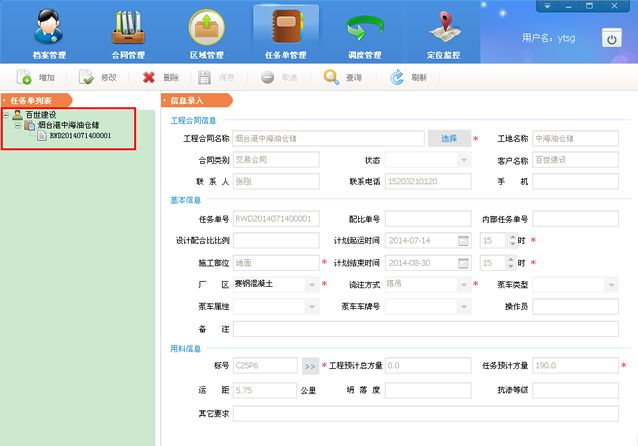
Task: Click the 增加 add toolbar button
Action: point(36,77)
